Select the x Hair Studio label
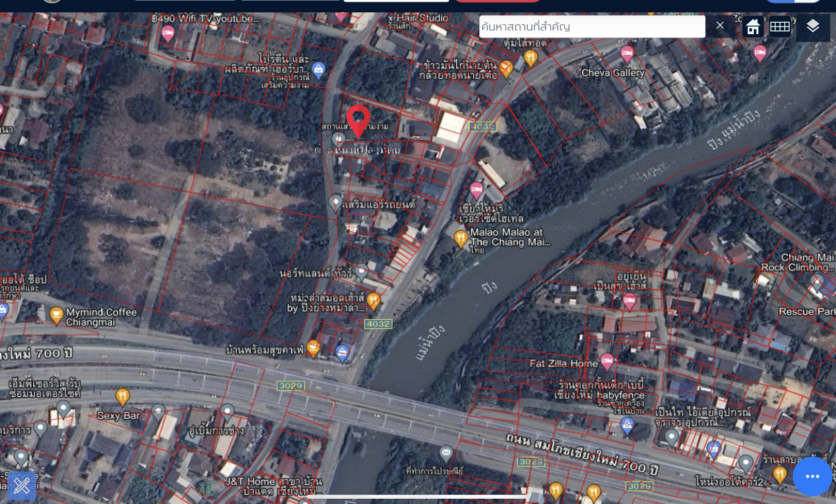Image resolution: width=836 pixels, height=504 pixels. (419, 18)
